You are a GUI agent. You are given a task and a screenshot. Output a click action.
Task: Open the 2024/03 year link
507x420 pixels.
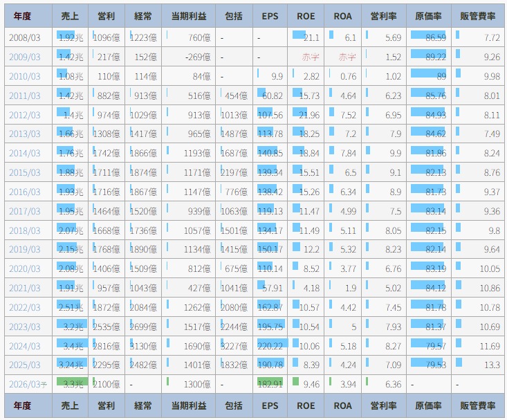pos(25,345)
